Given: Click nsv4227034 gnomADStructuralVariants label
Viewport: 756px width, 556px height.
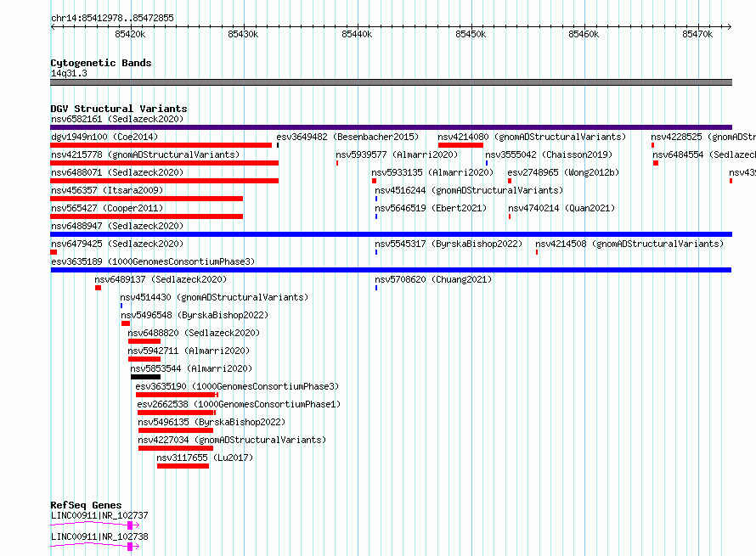Looking at the screenshot, I should (232, 440).
